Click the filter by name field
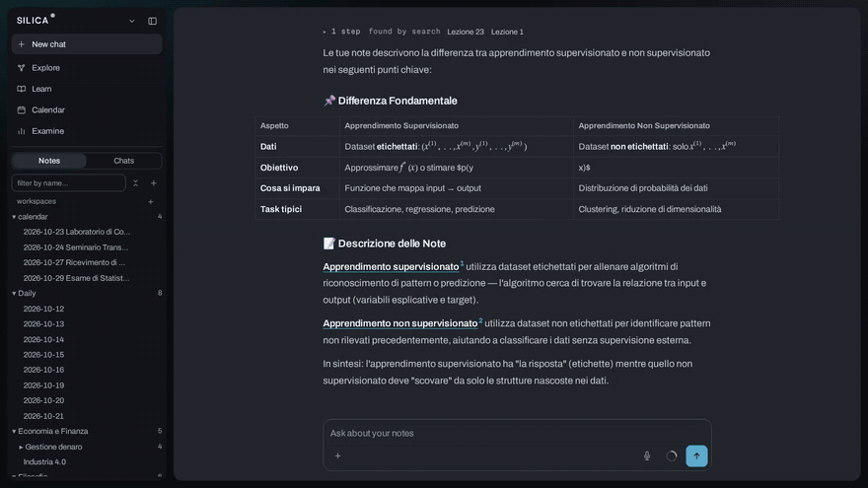The width and height of the screenshot is (868, 488). pos(69,183)
